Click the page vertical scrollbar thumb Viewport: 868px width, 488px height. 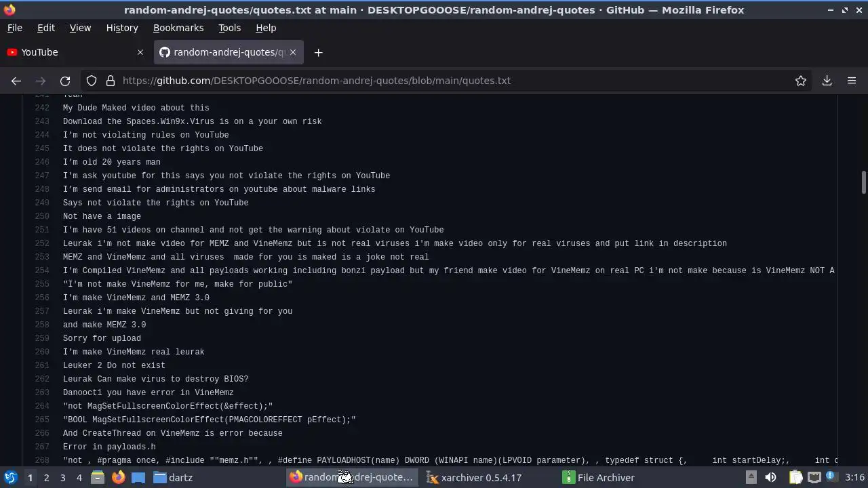click(863, 182)
